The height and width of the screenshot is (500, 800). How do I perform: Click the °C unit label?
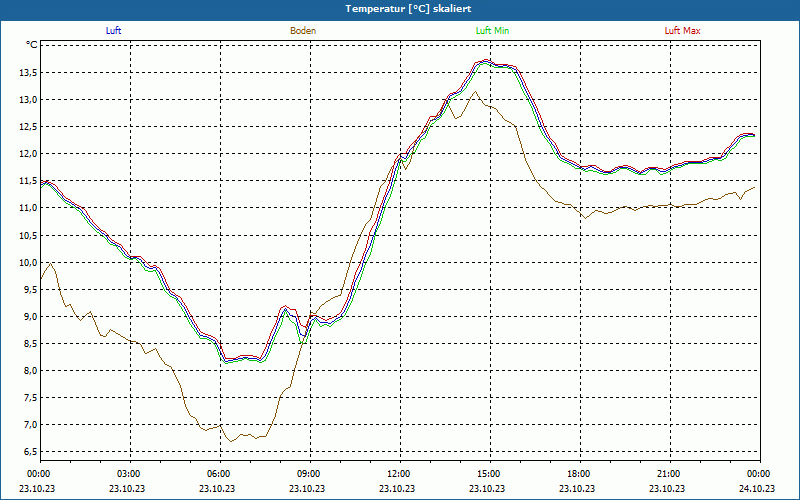[x=32, y=45]
